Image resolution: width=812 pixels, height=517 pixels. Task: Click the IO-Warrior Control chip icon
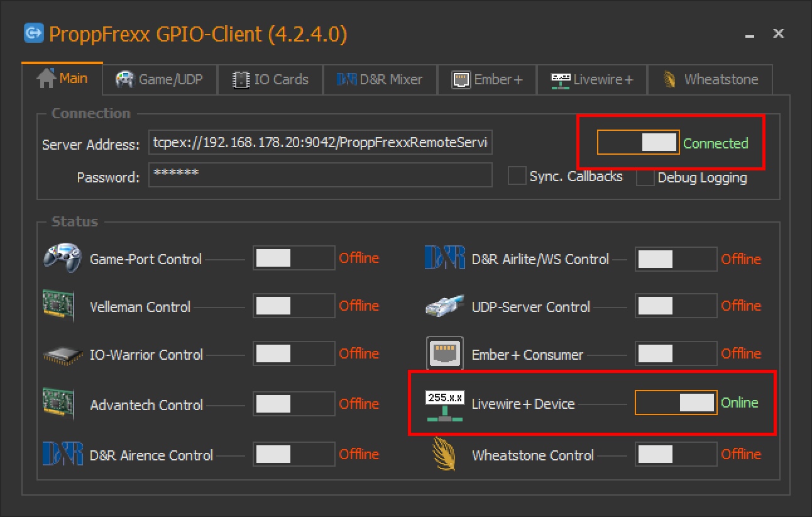tap(63, 355)
